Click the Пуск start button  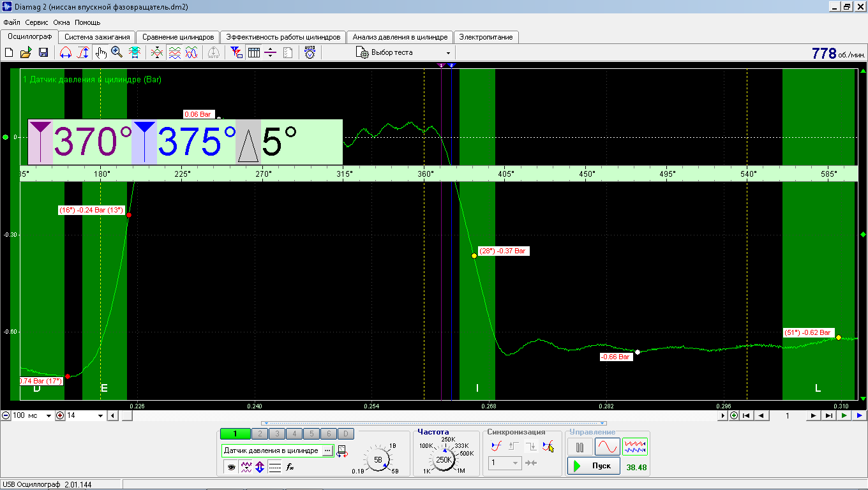(594, 466)
